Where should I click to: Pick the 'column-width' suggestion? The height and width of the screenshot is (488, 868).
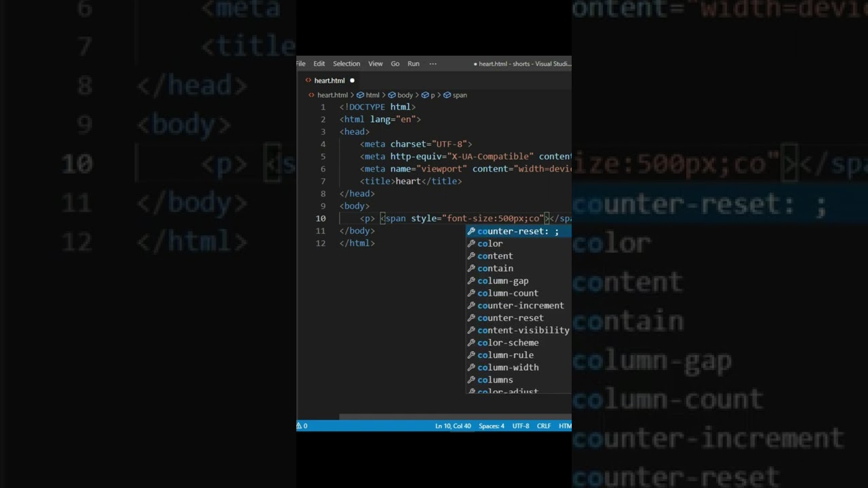coord(519,367)
